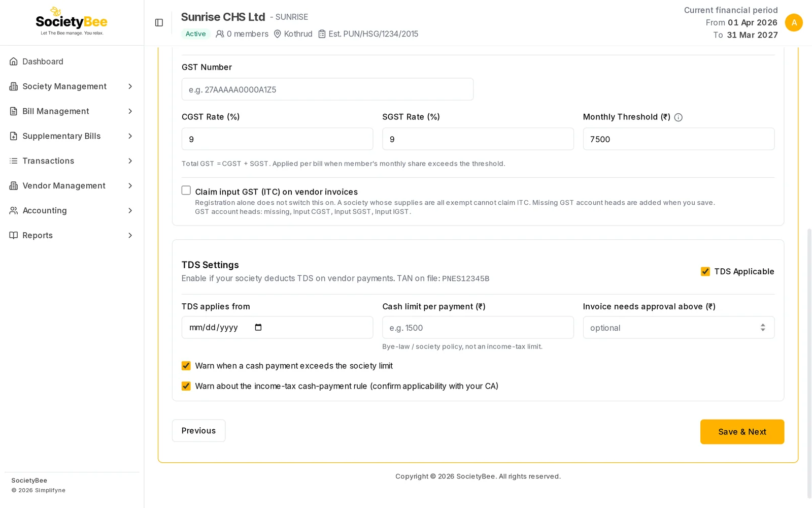Click the Transactions list icon

pos(14,161)
